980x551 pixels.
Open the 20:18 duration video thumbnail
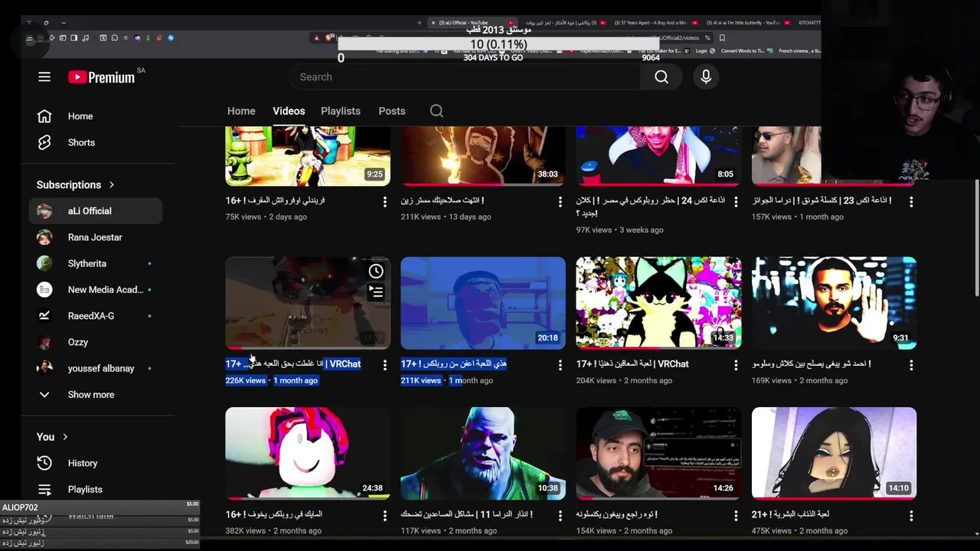(483, 303)
